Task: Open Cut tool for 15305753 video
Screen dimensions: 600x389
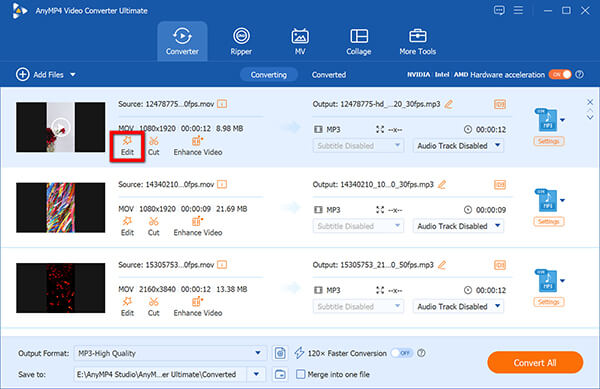Action: 153,307
